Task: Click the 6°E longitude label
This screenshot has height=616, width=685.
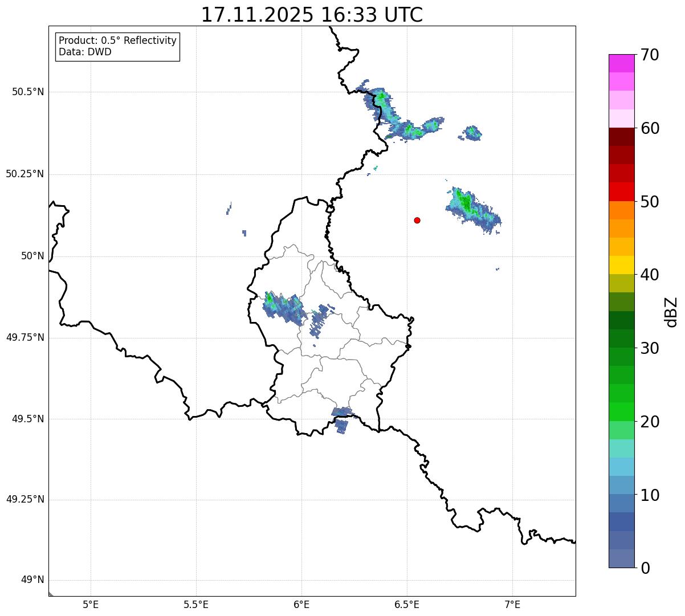Action: 301,604
